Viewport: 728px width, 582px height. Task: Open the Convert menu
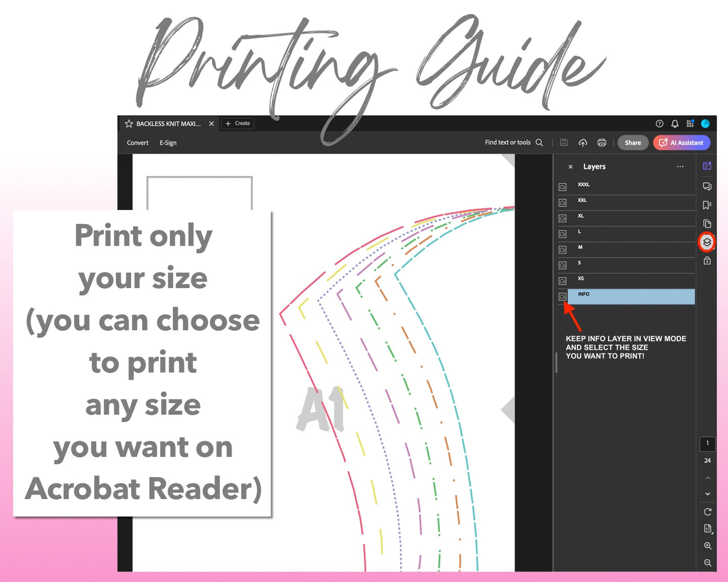[138, 143]
